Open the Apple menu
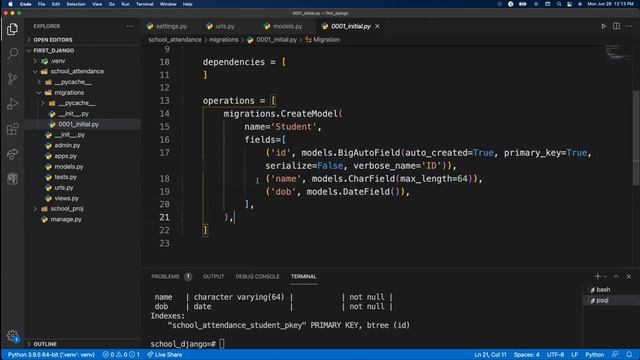This screenshot has width=640, height=360. tap(10, 4)
